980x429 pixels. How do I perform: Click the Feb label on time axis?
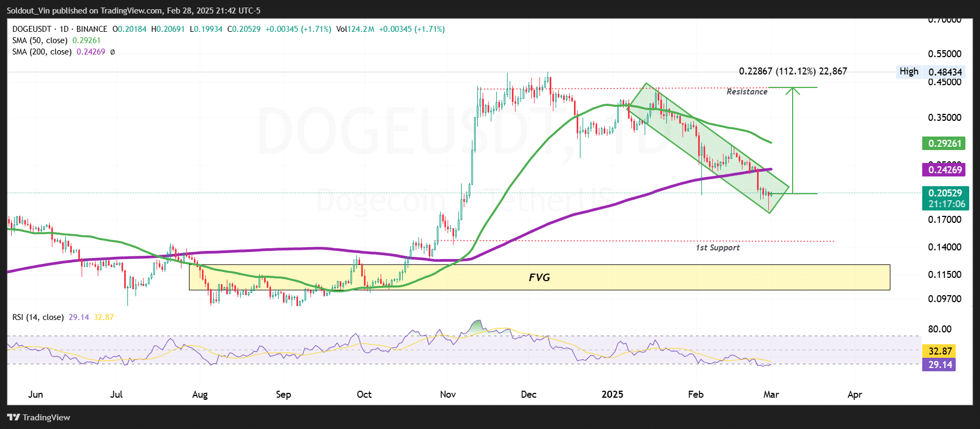[696, 394]
